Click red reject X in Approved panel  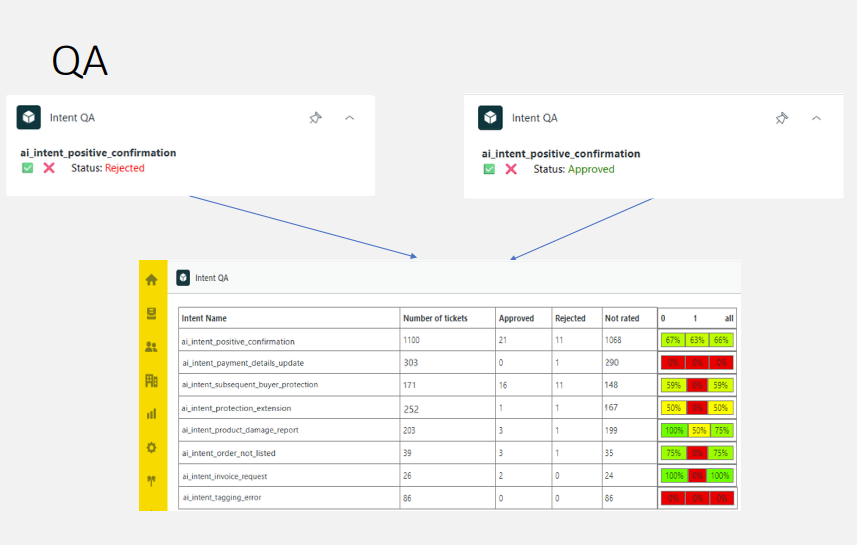tap(511, 169)
